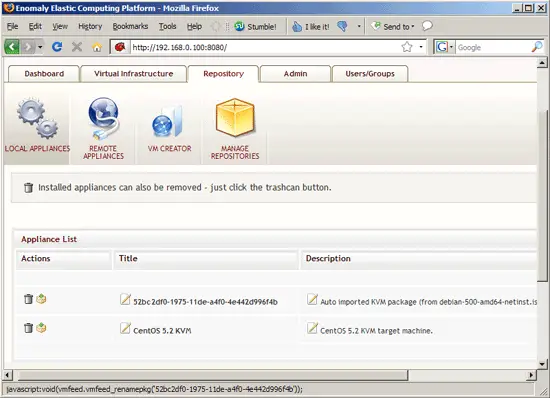The width and height of the screenshot is (550, 398).
Task: Click the horizontal scrollbar right arrow
Action: (531, 375)
